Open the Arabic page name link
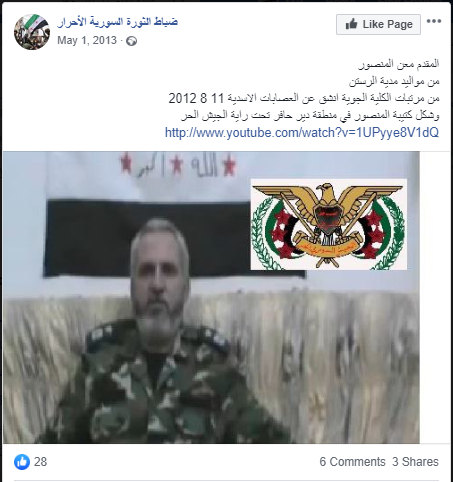Viewport: 453px width, 482px height. (x=117, y=22)
